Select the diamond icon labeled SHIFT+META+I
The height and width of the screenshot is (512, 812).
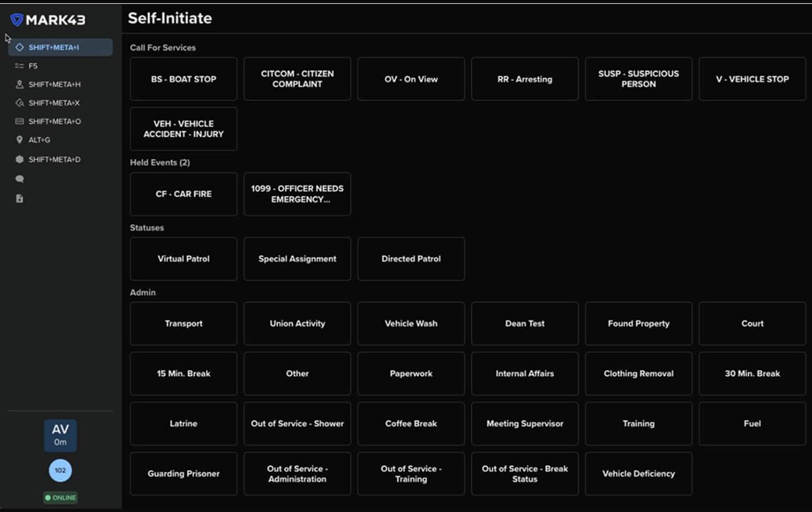coord(19,47)
